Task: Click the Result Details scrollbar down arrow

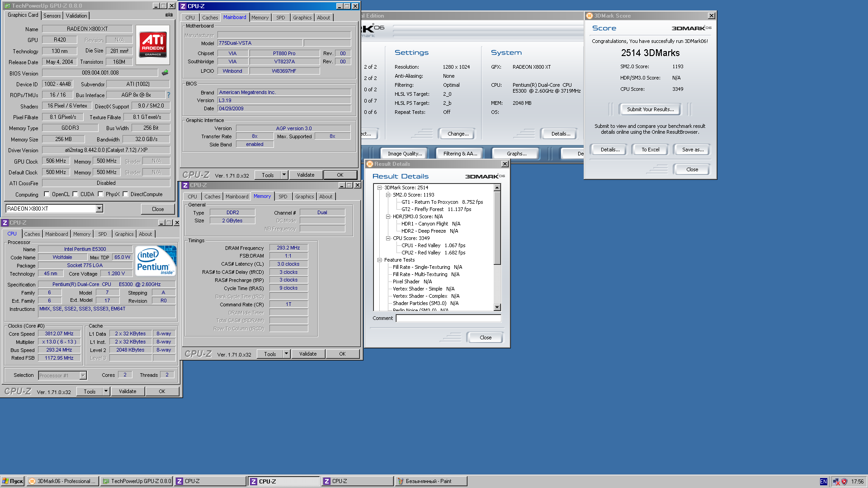Action: point(497,307)
